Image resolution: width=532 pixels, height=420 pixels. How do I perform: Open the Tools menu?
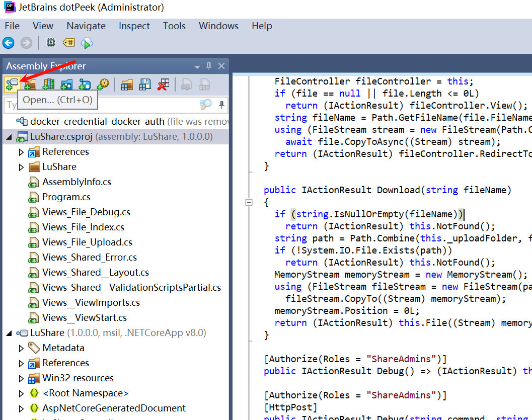(174, 26)
